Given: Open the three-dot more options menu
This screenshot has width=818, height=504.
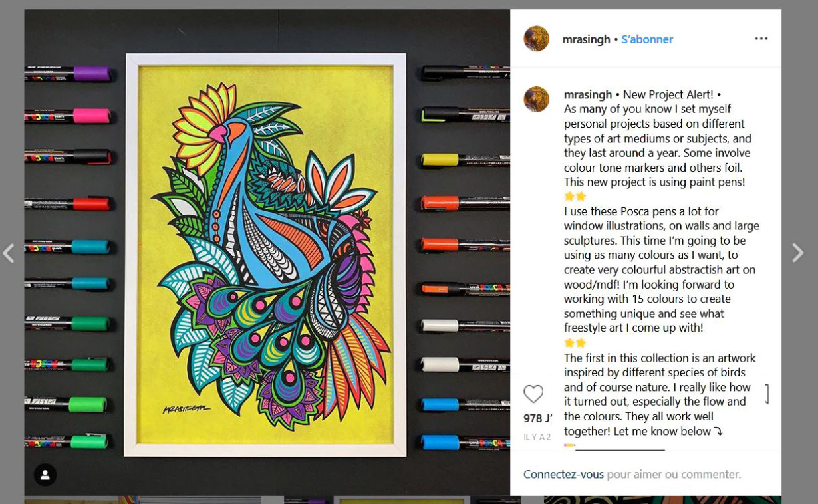Looking at the screenshot, I should pyautogui.click(x=761, y=39).
